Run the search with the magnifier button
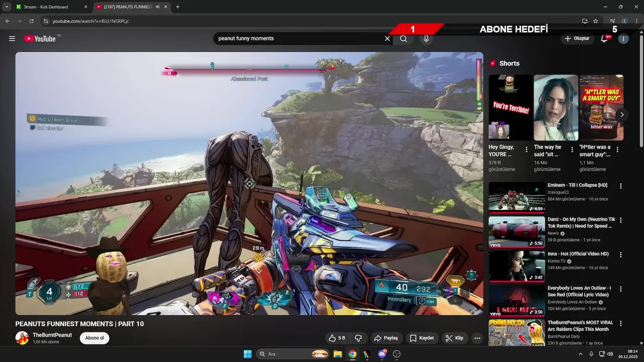The height and width of the screenshot is (362, 644). click(x=404, y=39)
